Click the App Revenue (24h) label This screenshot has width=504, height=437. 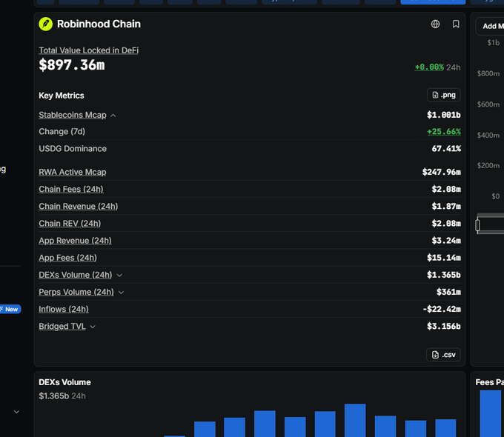pos(75,241)
